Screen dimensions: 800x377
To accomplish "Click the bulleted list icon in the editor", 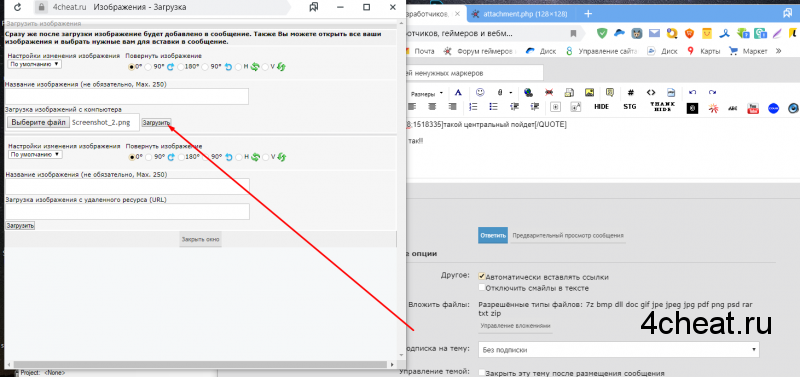I will click(493, 107).
